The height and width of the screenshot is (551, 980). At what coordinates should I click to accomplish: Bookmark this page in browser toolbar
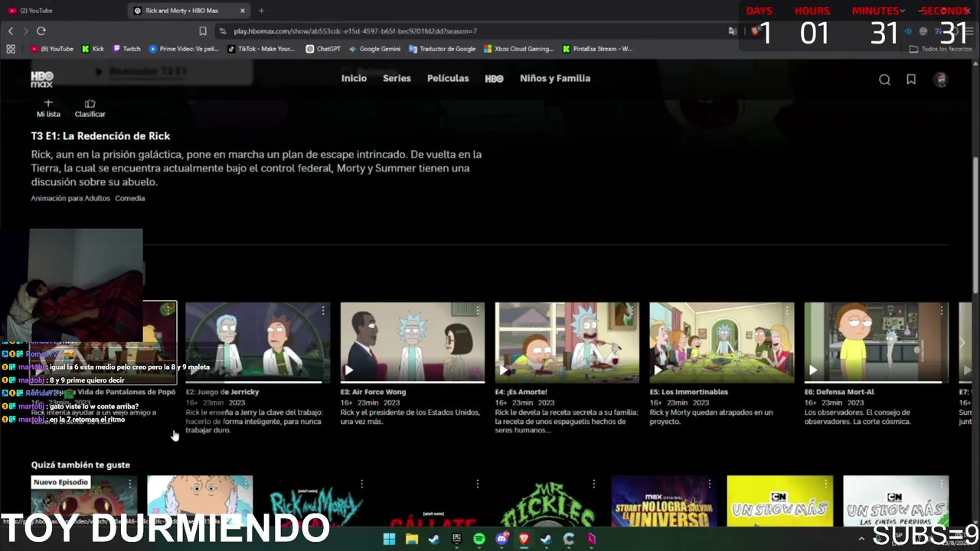[203, 31]
